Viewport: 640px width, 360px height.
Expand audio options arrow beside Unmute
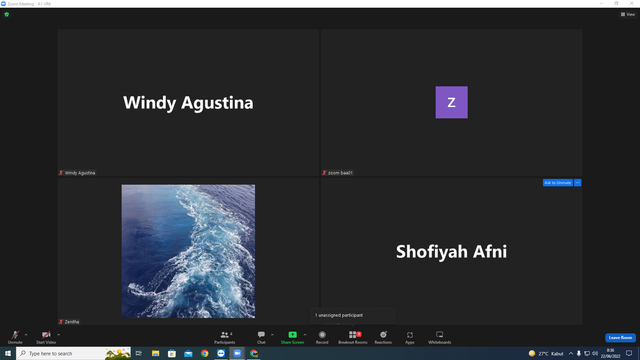(26, 335)
